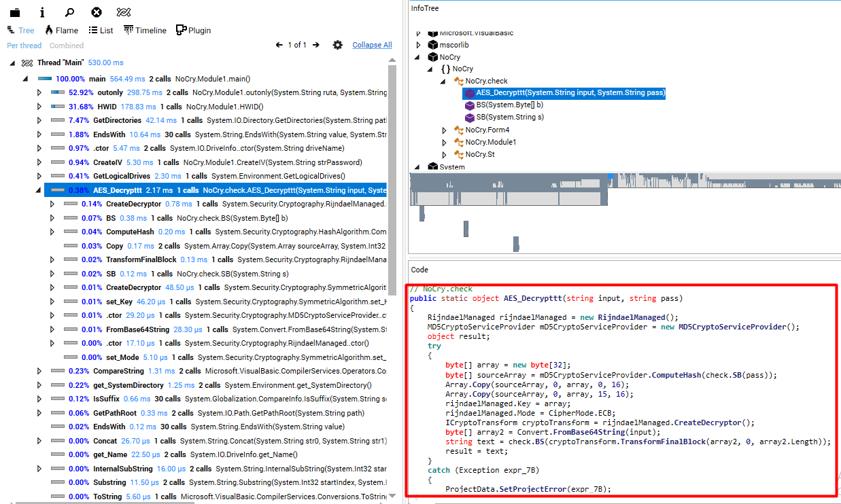The image size is (841, 504).
Task: Click the threads icon in top toolbar
Action: click(124, 12)
